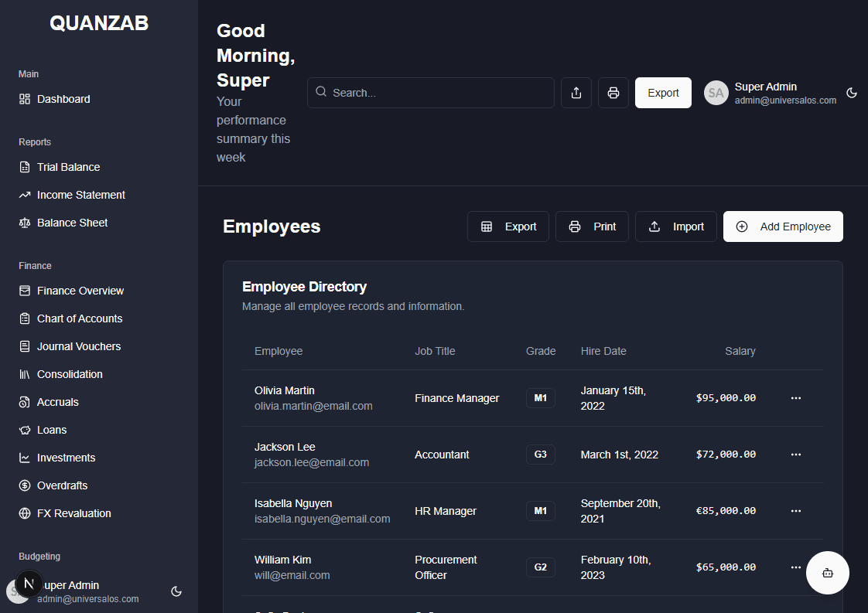Select Olivia Martin's name

pyautogui.click(x=285, y=390)
